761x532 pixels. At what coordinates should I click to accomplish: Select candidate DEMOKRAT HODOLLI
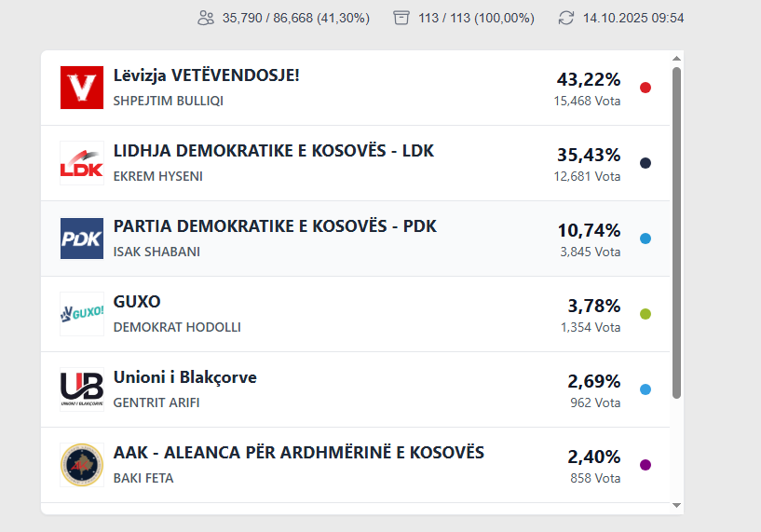pyautogui.click(x=177, y=327)
